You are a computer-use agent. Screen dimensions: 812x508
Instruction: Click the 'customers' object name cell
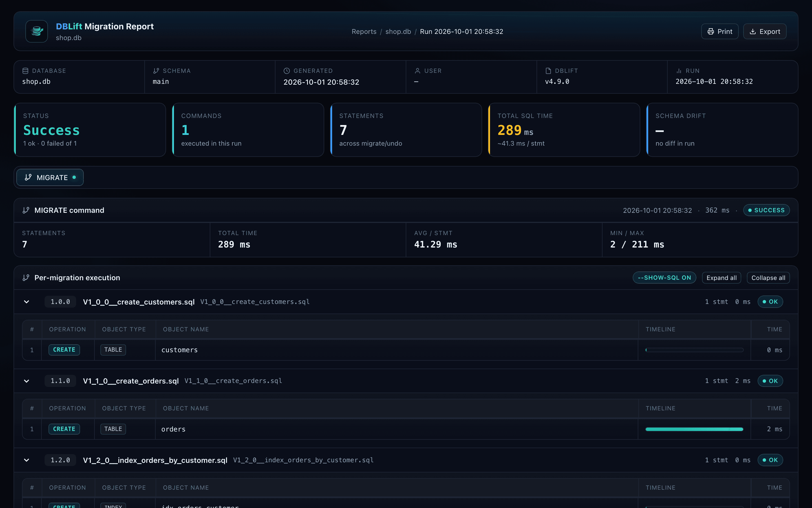point(397,350)
